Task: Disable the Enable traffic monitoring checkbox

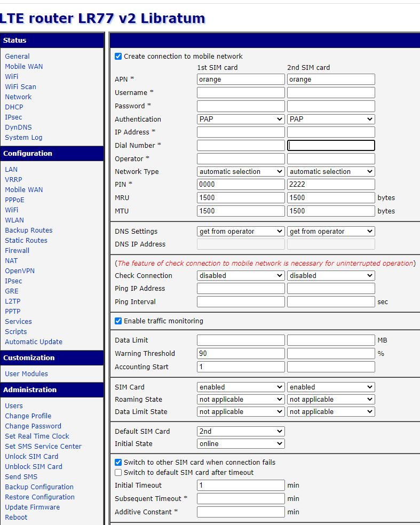Action: coord(118,321)
